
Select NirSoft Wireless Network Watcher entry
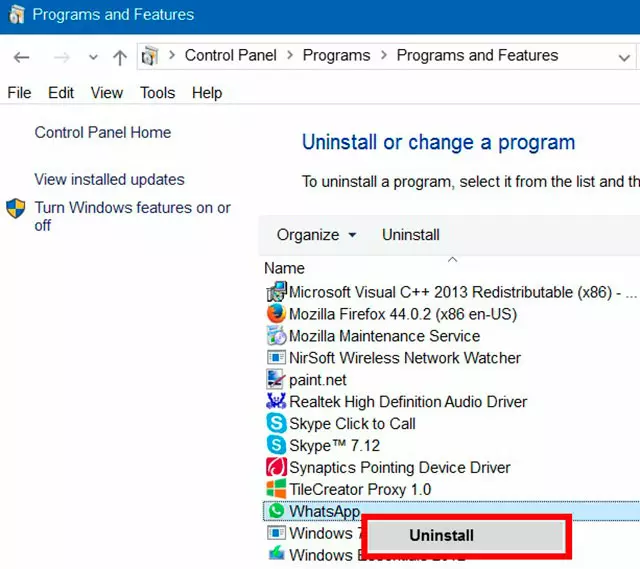point(405,358)
